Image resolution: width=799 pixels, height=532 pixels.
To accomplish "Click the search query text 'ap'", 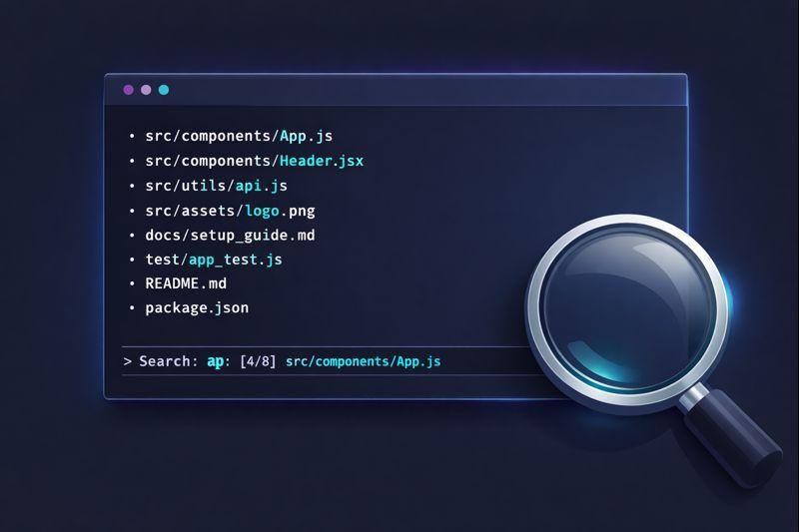I will (215, 361).
